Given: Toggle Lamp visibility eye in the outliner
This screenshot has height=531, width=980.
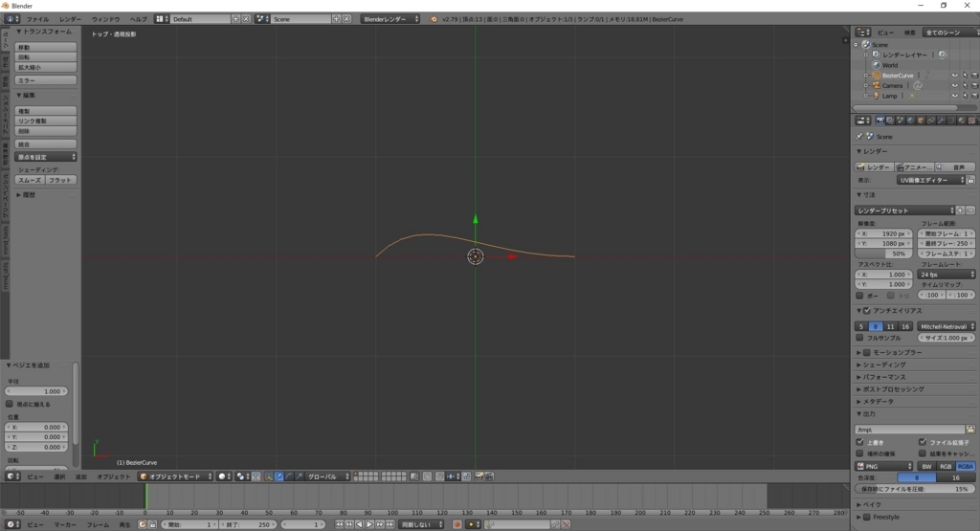Looking at the screenshot, I should 954,96.
